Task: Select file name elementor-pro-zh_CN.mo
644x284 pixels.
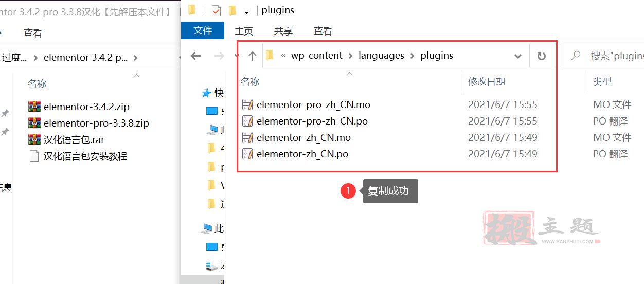Action: tap(313, 104)
